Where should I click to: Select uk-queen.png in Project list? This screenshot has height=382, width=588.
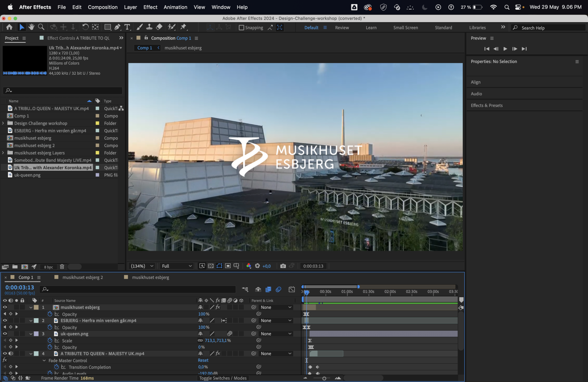pyautogui.click(x=27, y=175)
